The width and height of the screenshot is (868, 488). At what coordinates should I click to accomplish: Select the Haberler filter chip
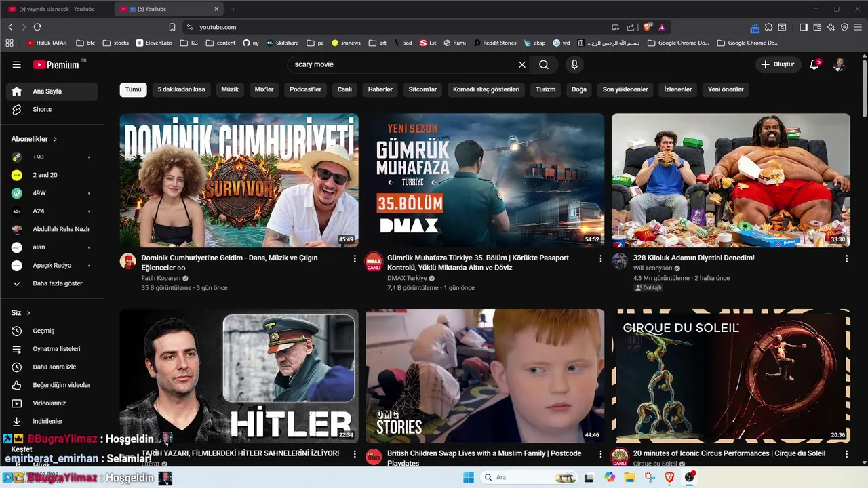tap(380, 89)
